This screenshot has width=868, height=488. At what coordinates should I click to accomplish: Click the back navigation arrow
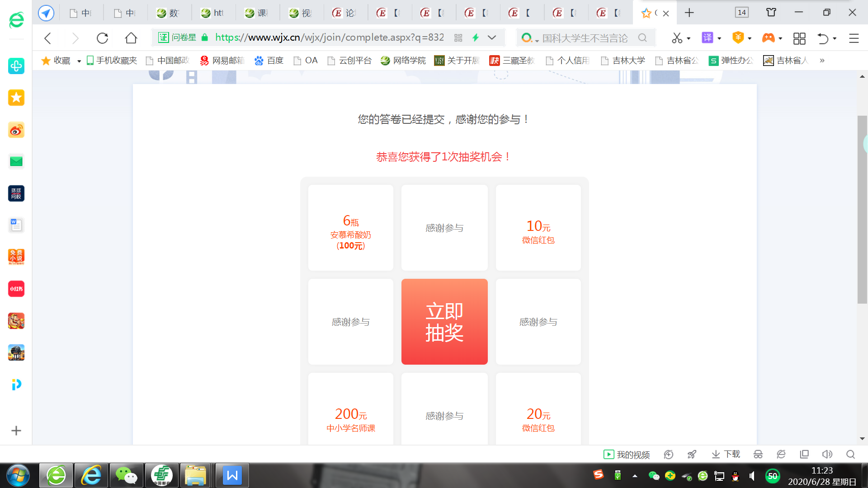point(48,38)
